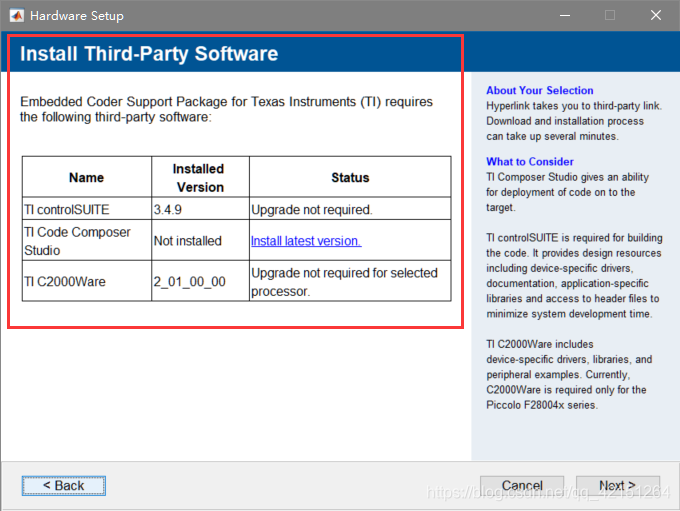This screenshot has width=680, height=511.
Task: Go back with the Back button
Action: click(x=64, y=485)
